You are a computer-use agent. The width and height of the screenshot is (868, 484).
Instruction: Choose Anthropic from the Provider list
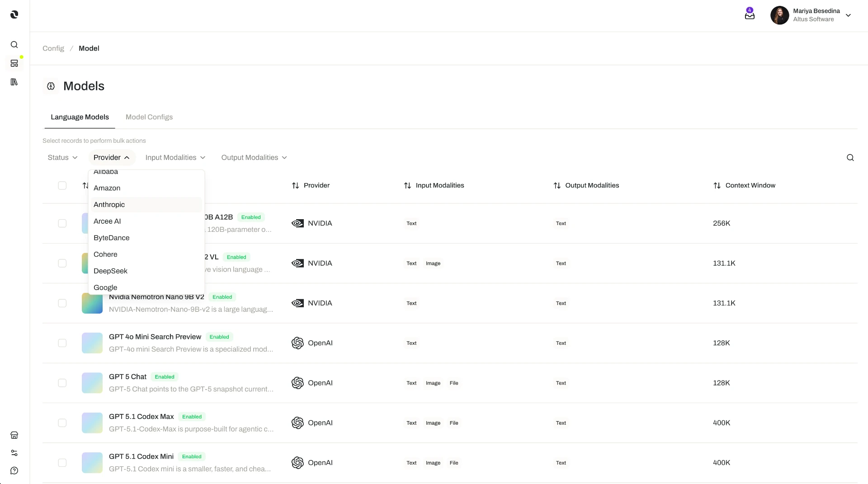coord(146,205)
